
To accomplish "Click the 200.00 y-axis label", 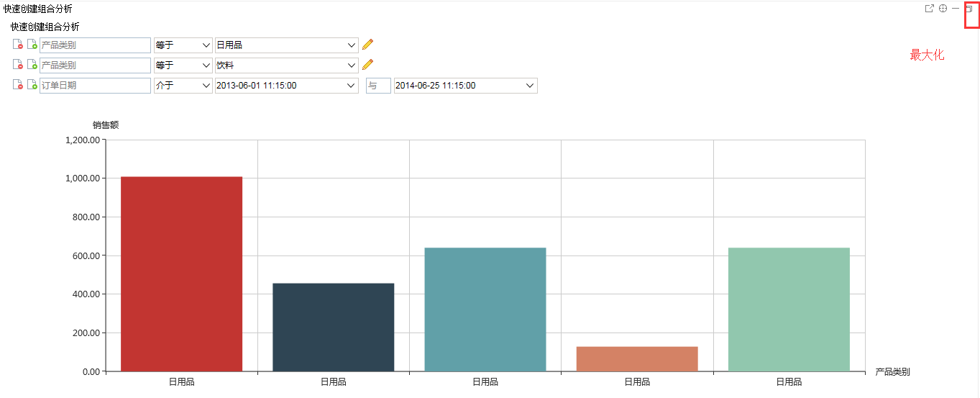I will coord(86,333).
